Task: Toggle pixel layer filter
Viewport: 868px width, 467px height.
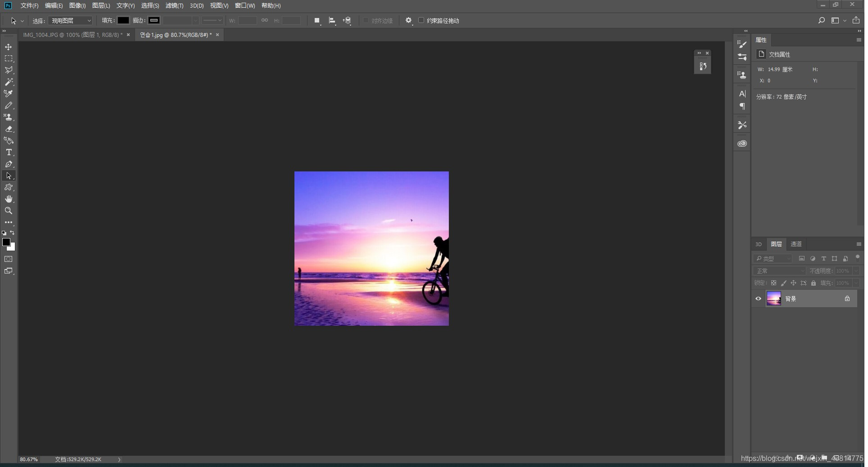Action: pyautogui.click(x=802, y=259)
